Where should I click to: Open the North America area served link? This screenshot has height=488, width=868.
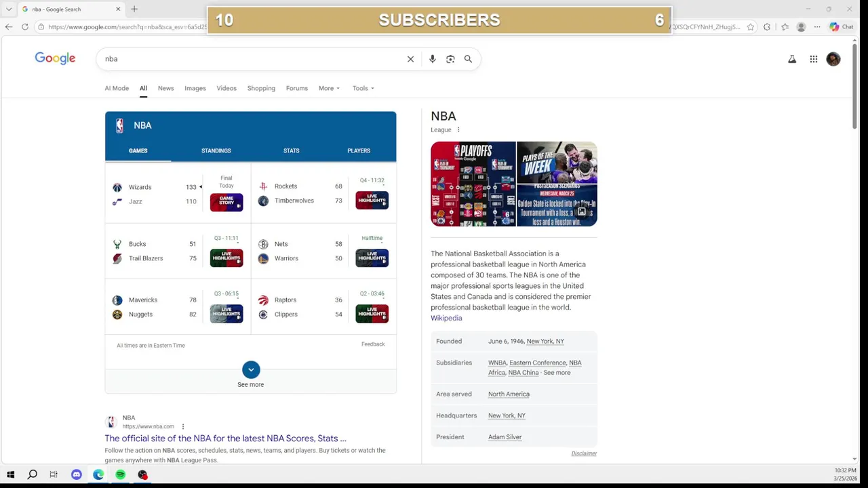tap(509, 394)
